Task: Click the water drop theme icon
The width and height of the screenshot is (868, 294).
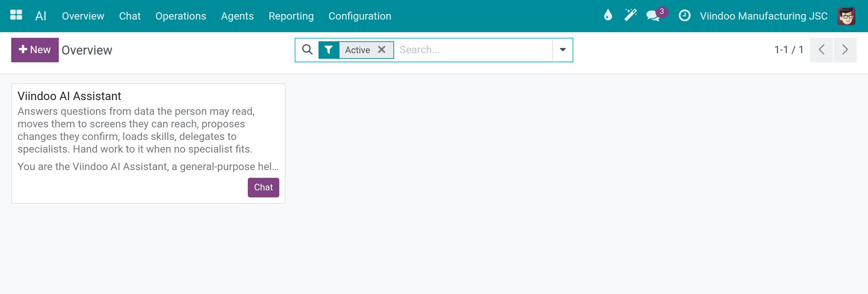Action: coord(608,15)
